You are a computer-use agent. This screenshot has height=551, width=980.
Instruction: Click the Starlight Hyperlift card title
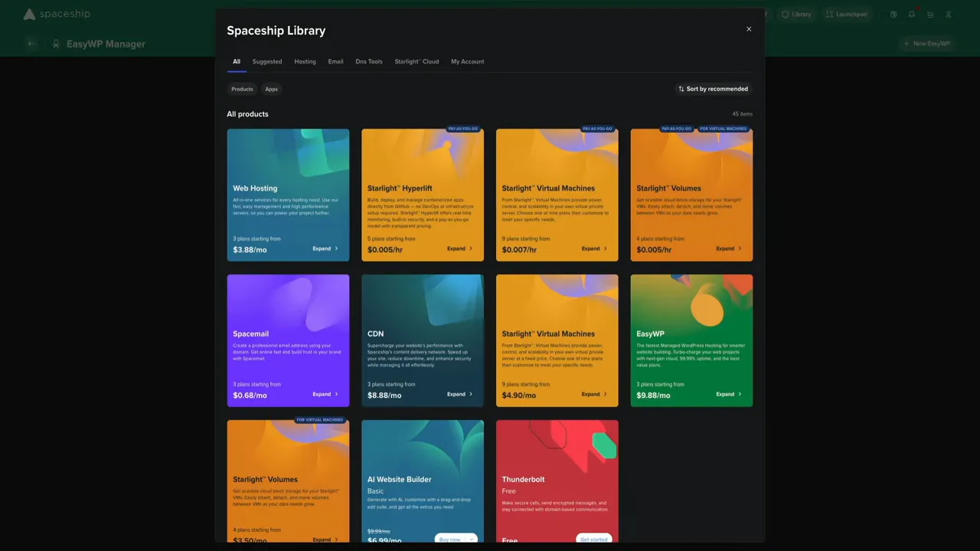point(400,188)
